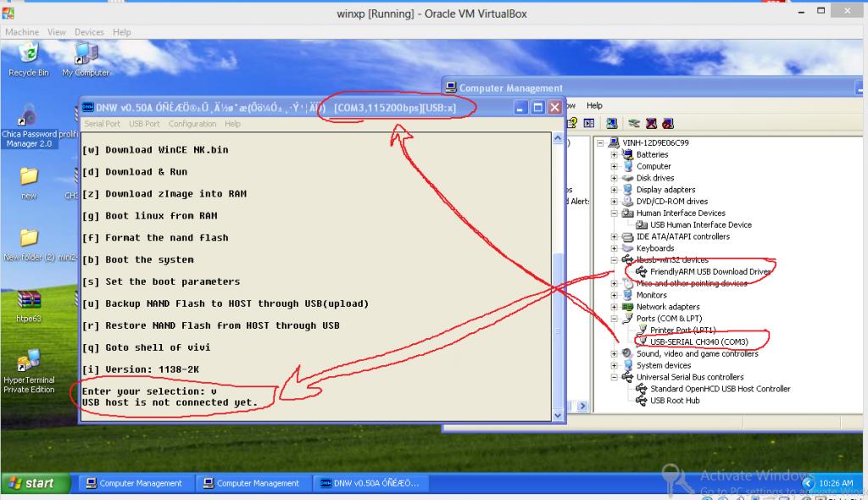The image size is (868, 500).
Task: Click 'Display adapters' label in device tree
Action: (x=666, y=189)
